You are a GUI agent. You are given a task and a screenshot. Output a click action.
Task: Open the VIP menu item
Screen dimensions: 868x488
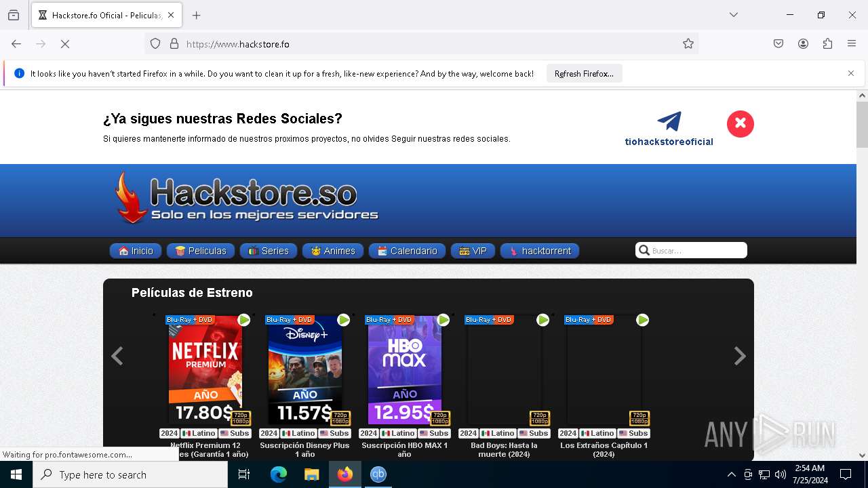click(473, 251)
